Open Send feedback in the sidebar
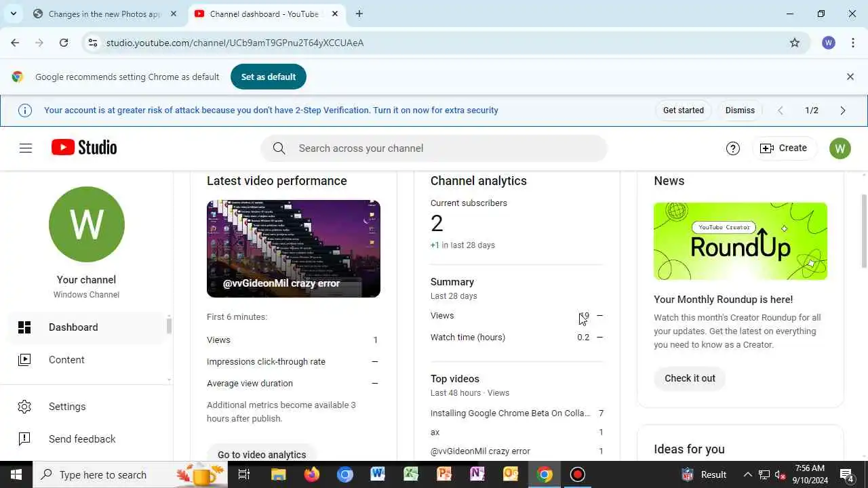The height and width of the screenshot is (488, 868). click(87, 439)
